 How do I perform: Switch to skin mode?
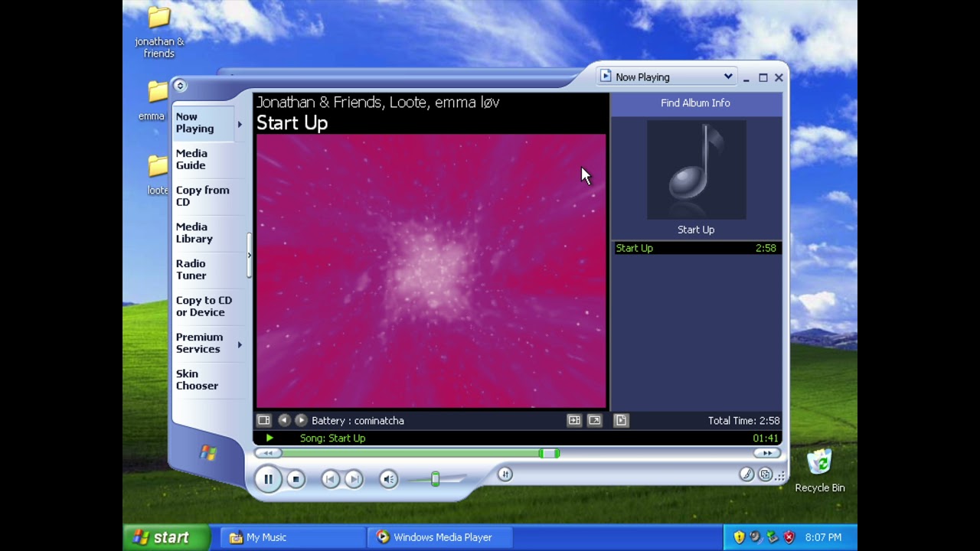(765, 474)
